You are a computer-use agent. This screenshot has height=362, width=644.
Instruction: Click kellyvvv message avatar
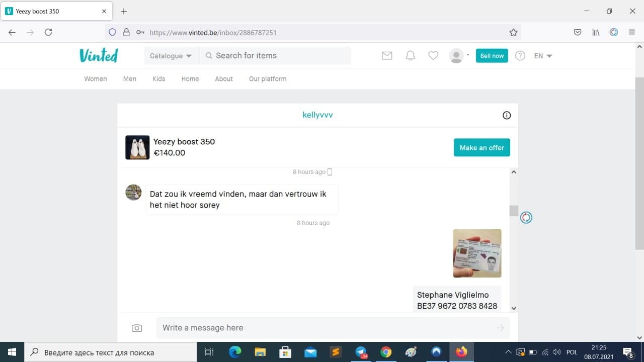coord(133,192)
